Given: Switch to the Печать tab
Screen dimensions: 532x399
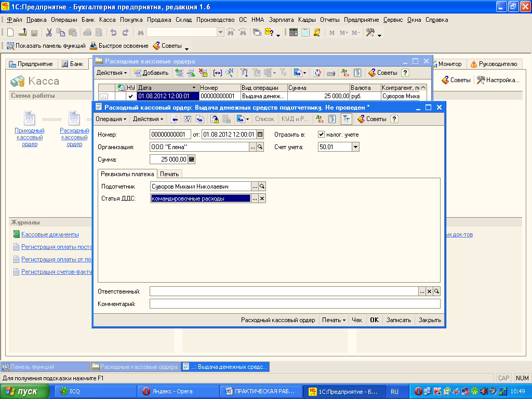Looking at the screenshot, I should coord(169,174).
